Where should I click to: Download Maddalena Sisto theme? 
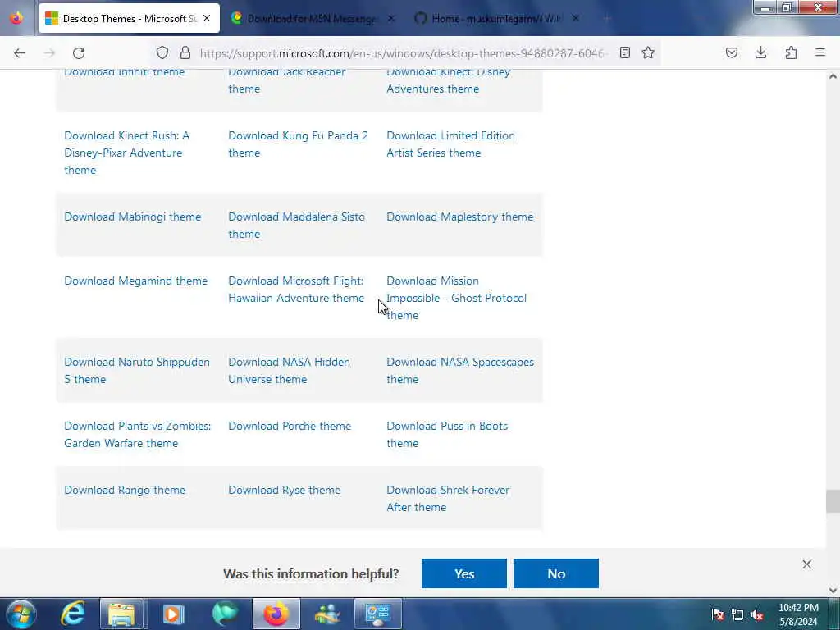(296, 226)
